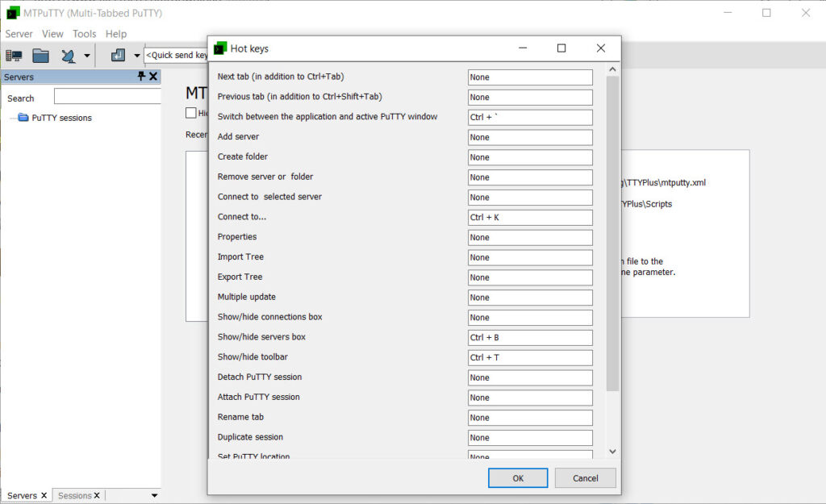
Task: Click the MTPuTTY app icon in title bar
Action: (13, 13)
